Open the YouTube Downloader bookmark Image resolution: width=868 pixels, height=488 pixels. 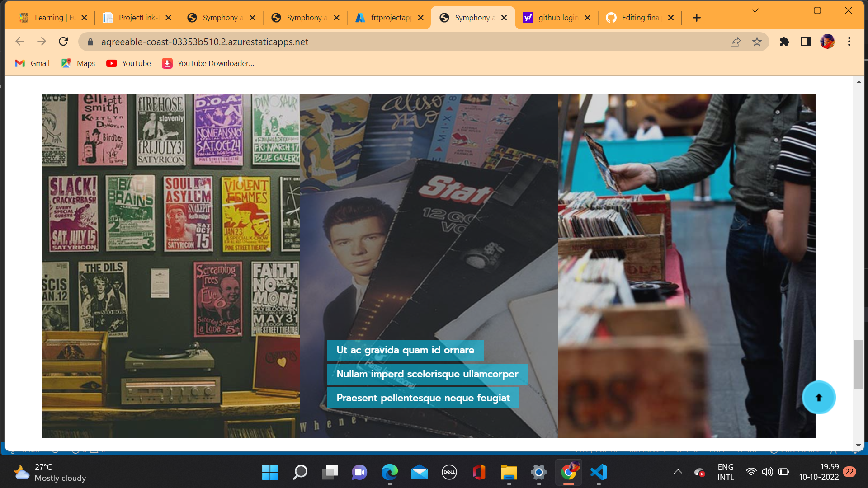point(208,63)
